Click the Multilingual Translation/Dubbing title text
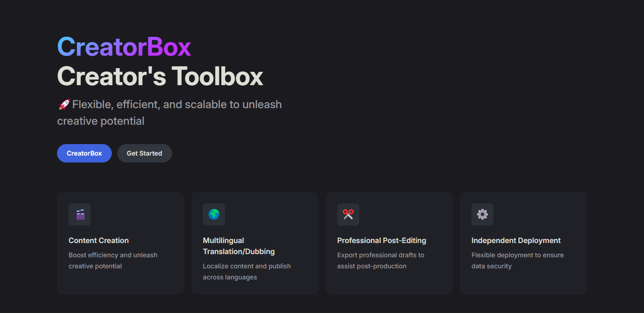The height and width of the screenshot is (313, 644). pyautogui.click(x=239, y=246)
